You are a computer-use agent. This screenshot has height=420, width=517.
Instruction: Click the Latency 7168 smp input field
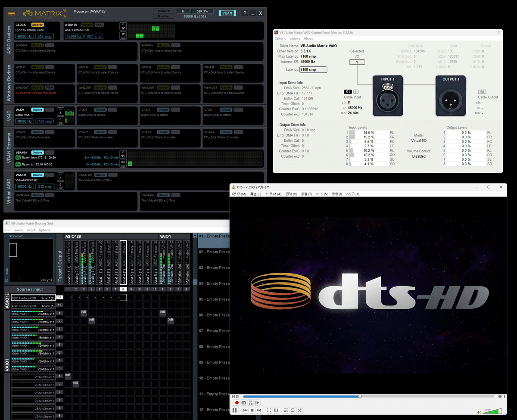point(313,69)
